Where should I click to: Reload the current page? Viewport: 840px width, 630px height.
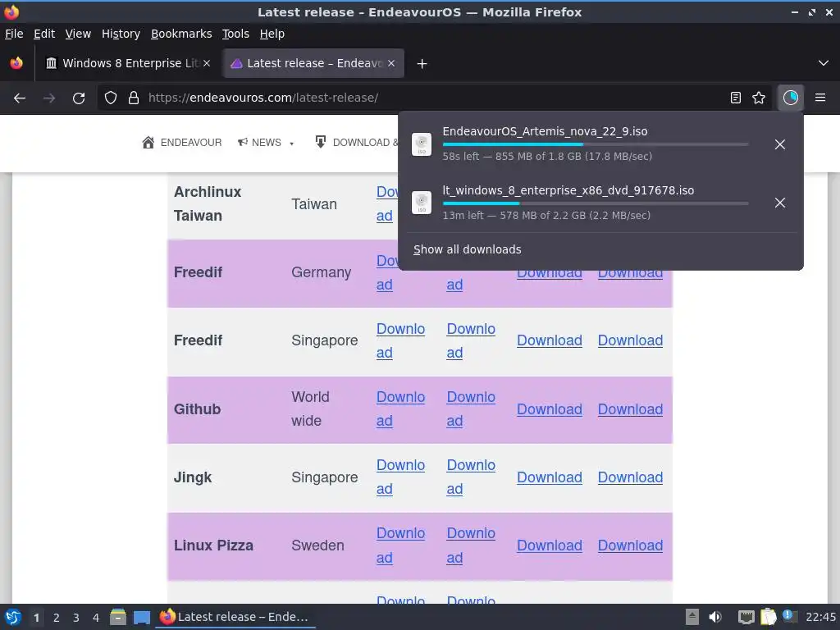[79, 98]
